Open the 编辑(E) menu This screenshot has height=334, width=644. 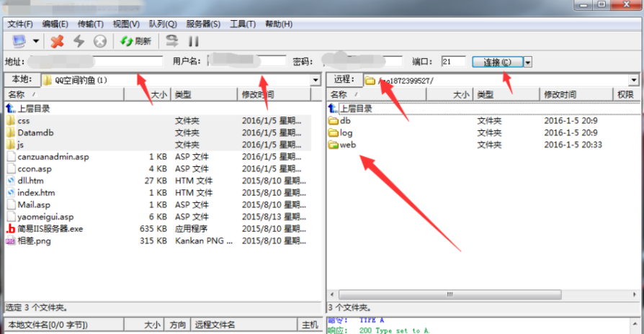pyautogui.click(x=55, y=24)
